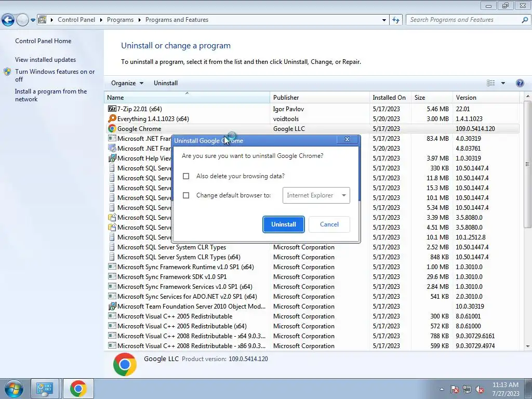
Task: Select Microsoft Sync Framework Runtime v1.0 SP1 row
Action: click(312, 267)
